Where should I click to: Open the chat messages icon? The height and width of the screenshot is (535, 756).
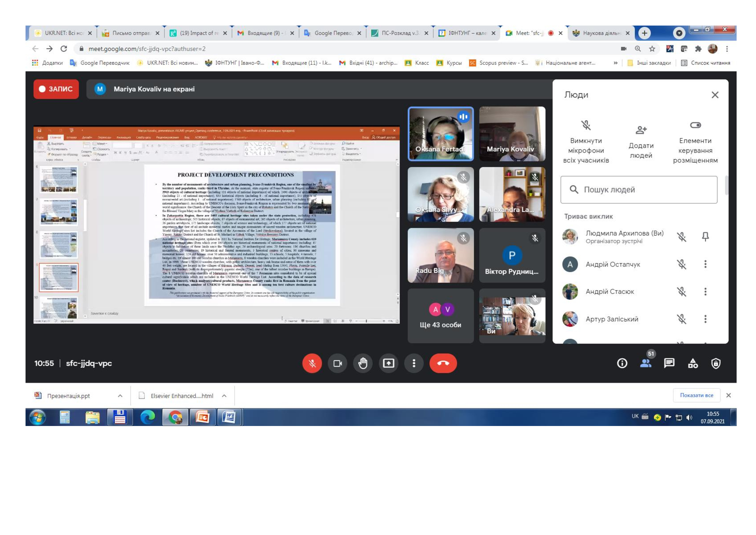tap(669, 363)
